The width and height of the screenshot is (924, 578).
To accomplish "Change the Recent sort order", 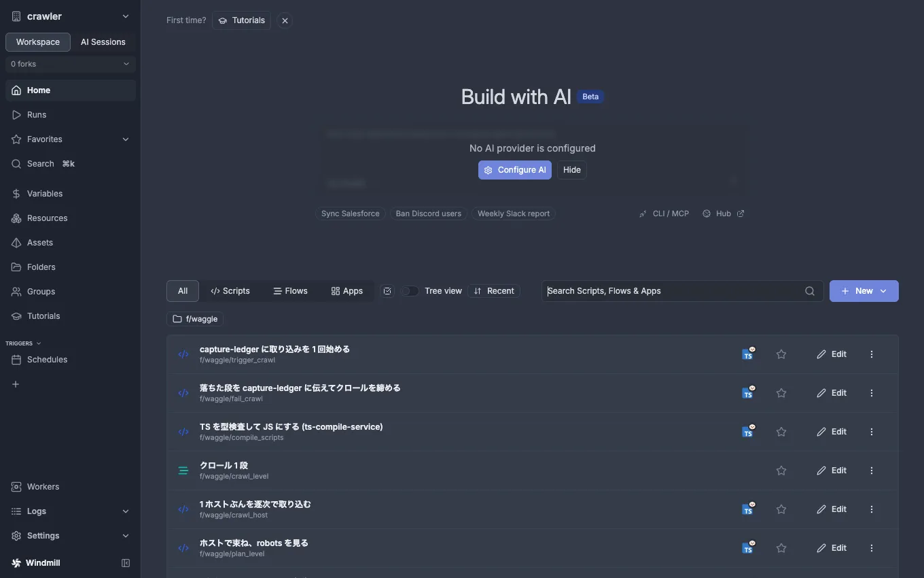I will tap(494, 291).
